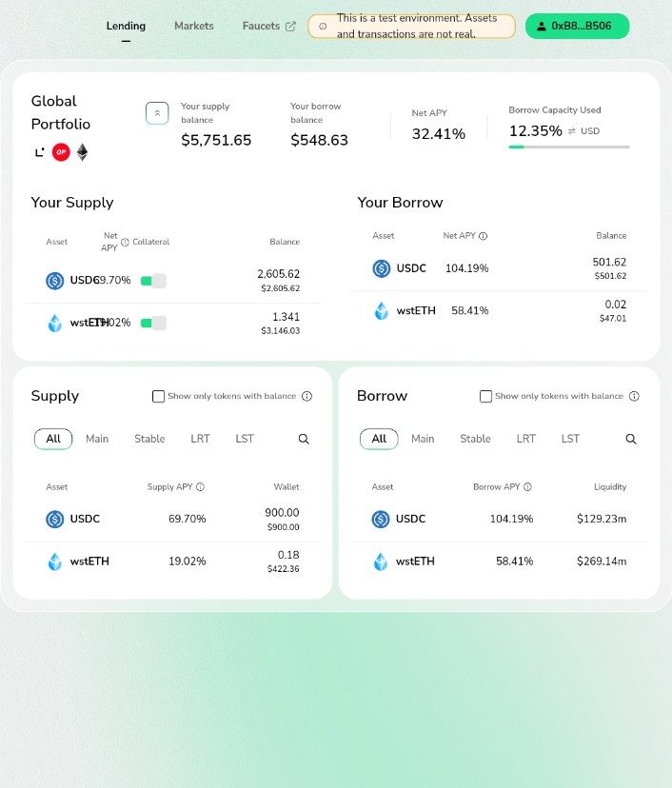
Task: Click wstETH wallet amount 0.18
Action: click(x=288, y=555)
